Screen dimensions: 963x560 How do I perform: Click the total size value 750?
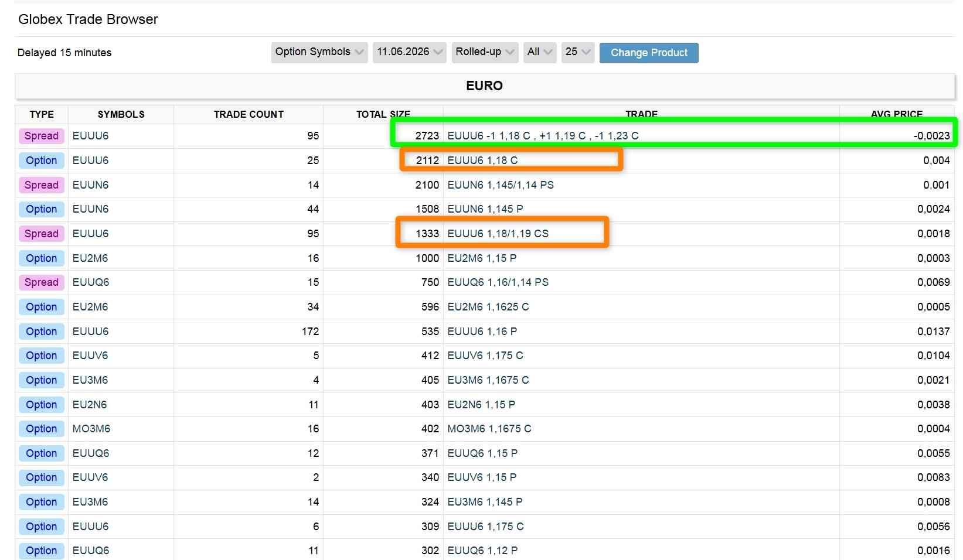pyautogui.click(x=430, y=282)
